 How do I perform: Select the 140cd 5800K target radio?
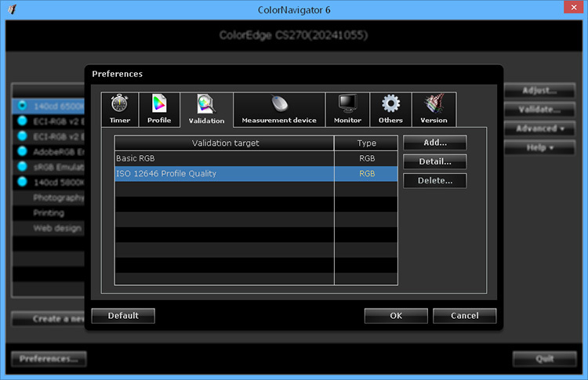tap(23, 182)
